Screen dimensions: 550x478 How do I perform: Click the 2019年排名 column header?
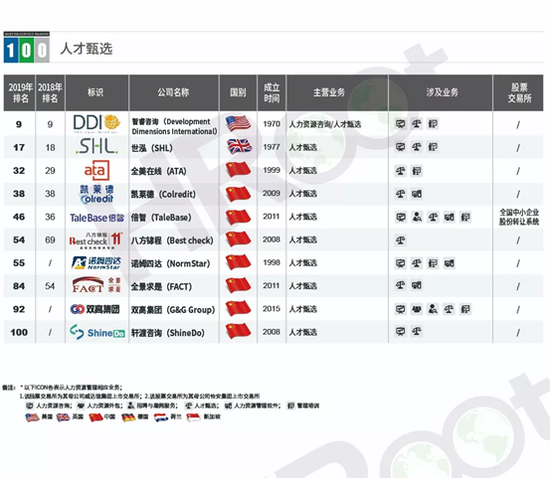pyautogui.click(x=20, y=93)
